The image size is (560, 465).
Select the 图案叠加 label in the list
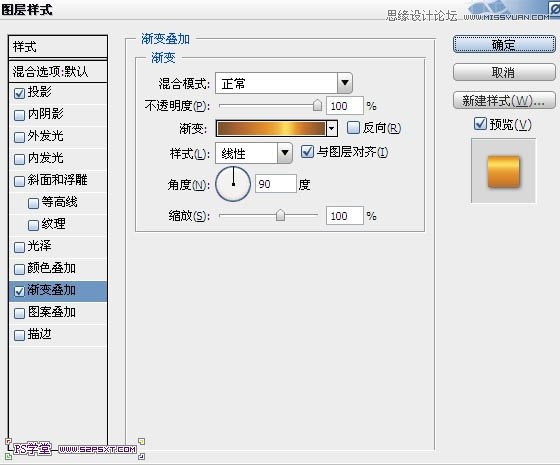[51, 312]
